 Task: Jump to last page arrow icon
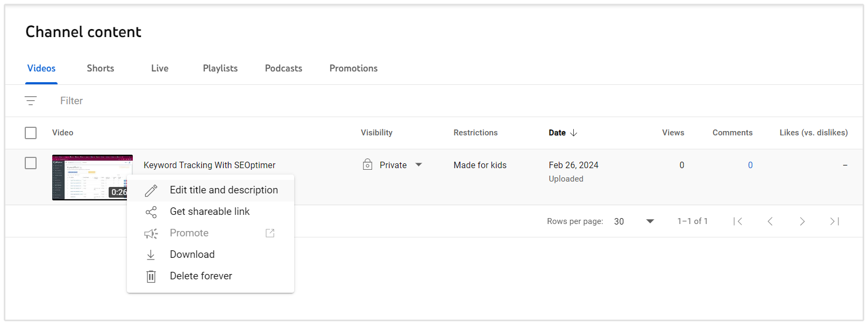tap(834, 221)
